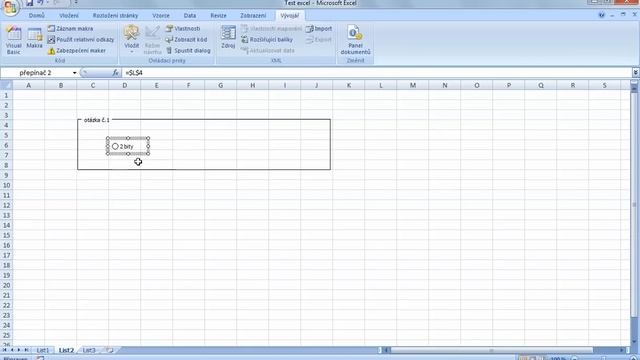Switch to sheet List1

pyautogui.click(x=42, y=350)
